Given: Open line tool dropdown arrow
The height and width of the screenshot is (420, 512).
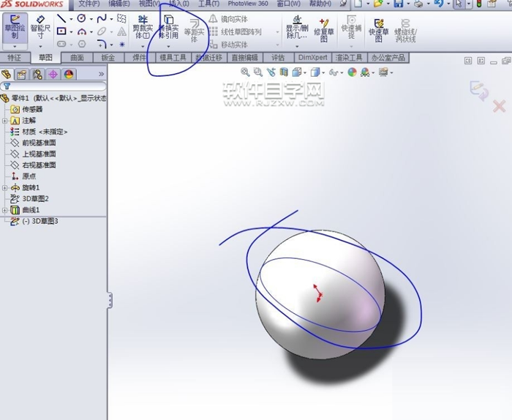Looking at the screenshot, I should click(x=71, y=19).
